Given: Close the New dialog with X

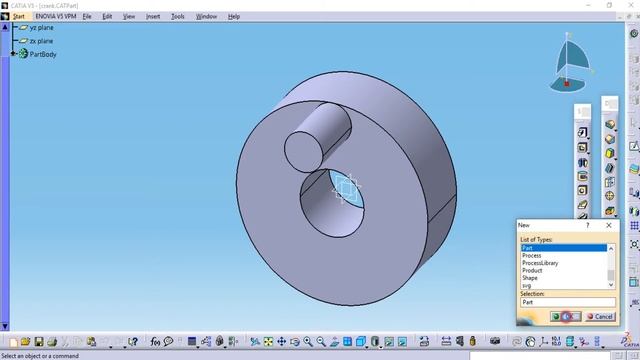Looking at the screenshot, I should click(609, 225).
